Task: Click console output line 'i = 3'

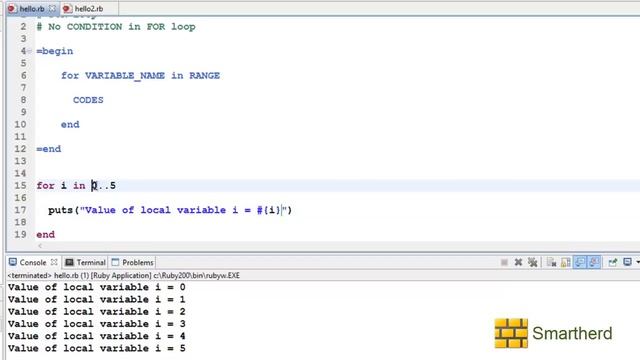Action: 96,324
